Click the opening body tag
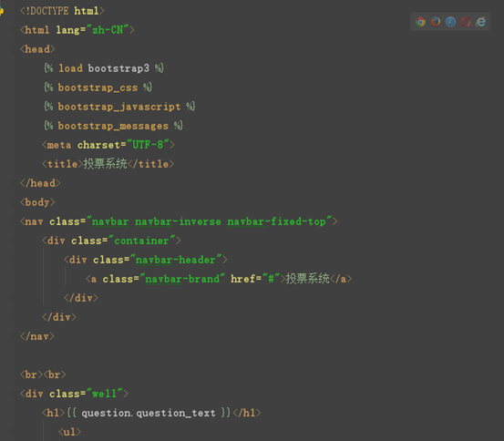 tap(37, 202)
